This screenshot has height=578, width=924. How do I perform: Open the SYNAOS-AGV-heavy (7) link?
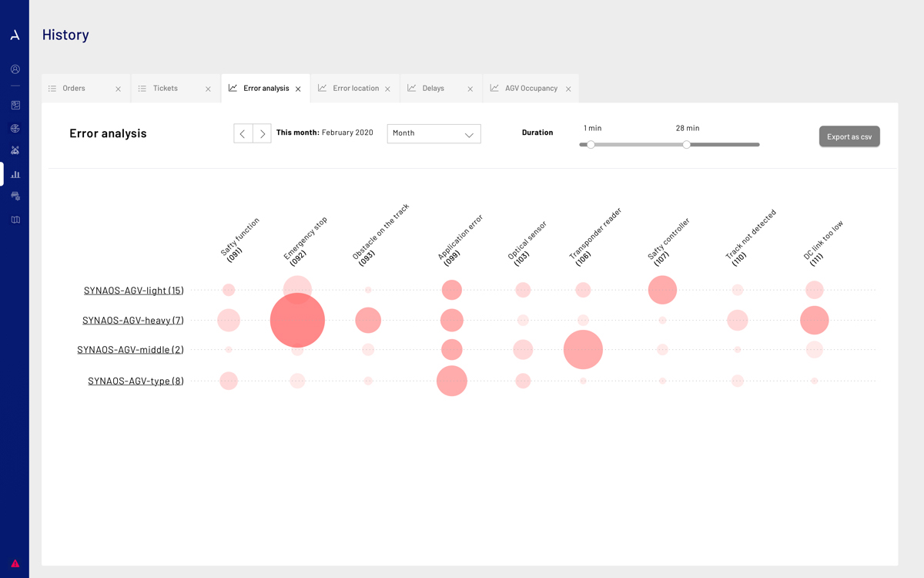[133, 321]
